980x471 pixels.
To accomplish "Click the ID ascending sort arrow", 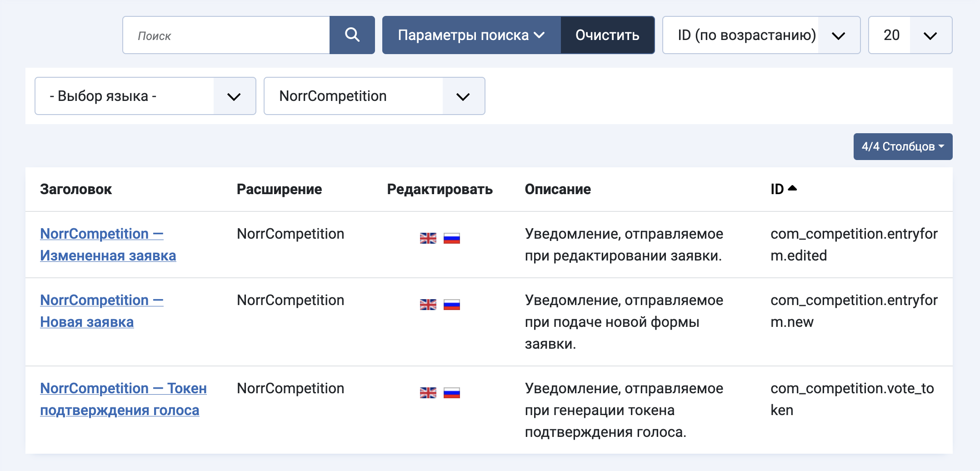I will tap(792, 188).
